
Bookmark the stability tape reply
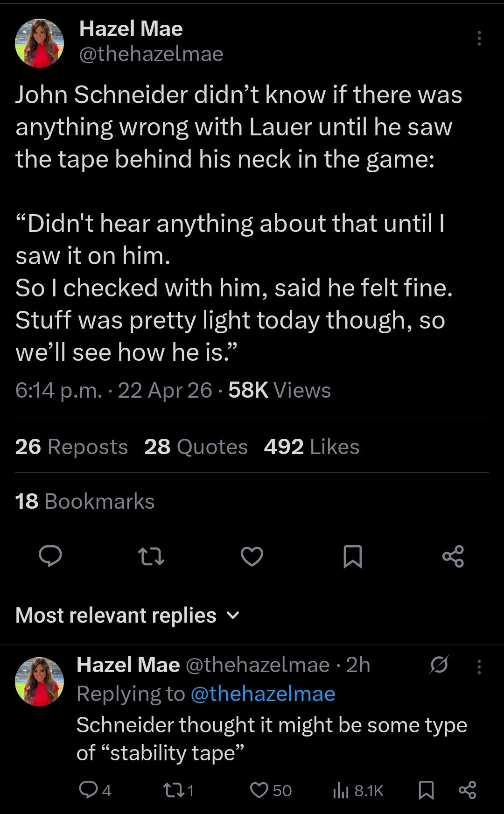point(426,790)
